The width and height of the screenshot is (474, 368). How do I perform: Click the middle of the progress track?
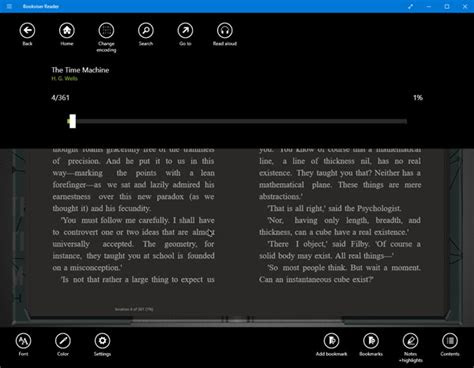click(237, 121)
